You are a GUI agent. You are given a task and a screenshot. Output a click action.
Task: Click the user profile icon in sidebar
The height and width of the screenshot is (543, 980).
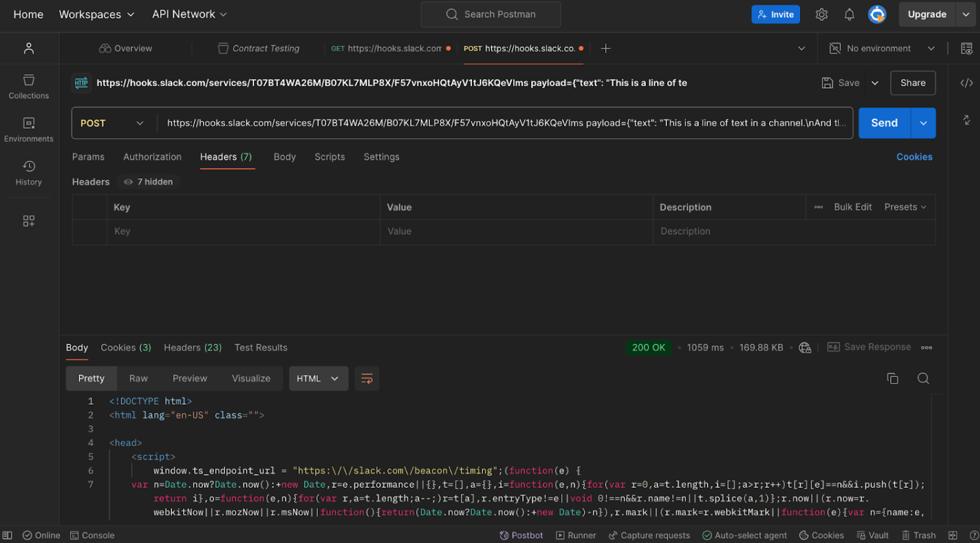(29, 49)
